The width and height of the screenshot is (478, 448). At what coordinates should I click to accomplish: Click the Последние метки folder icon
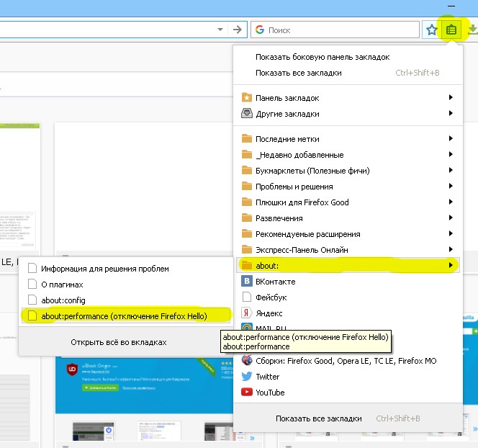tap(247, 138)
